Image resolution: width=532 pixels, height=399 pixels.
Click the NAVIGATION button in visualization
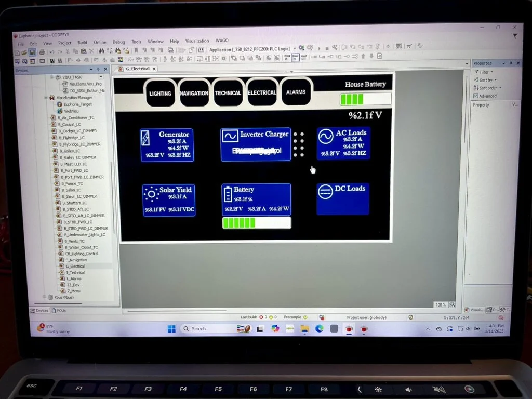(x=194, y=93)
